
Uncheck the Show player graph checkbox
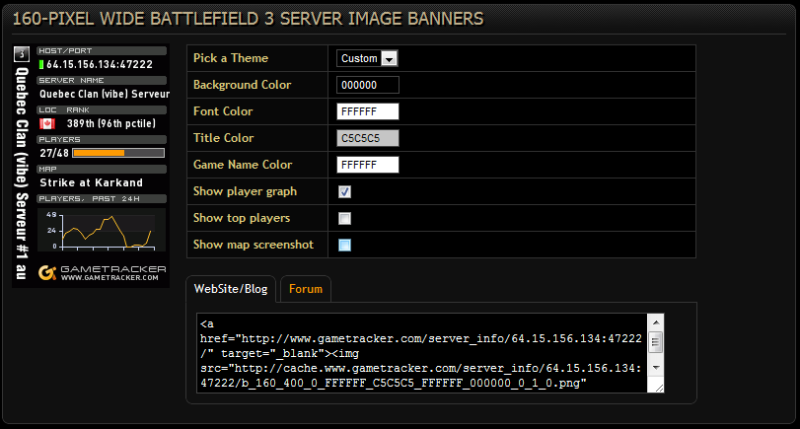[x=345, y=192]
